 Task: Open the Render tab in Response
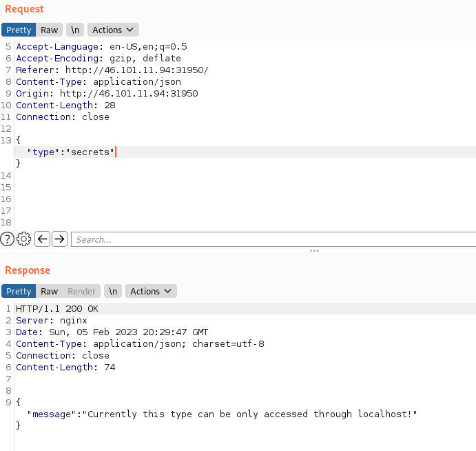pos(81,291)
